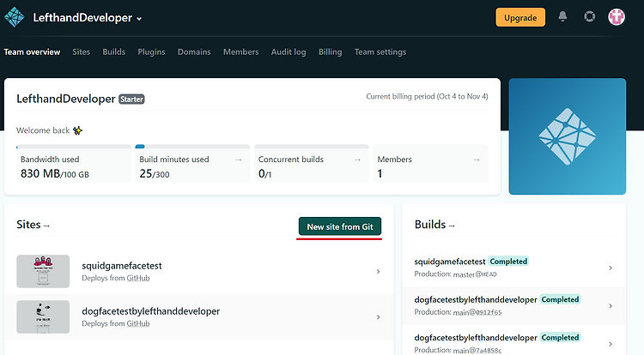Select the Team overview tab
644x355 pixels.
coord(32,52)
